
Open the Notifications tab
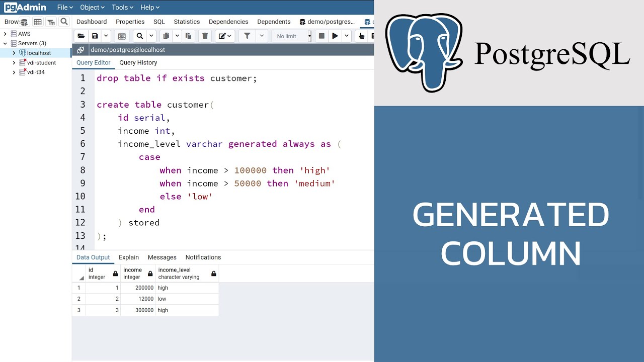[x=203, y=257]
